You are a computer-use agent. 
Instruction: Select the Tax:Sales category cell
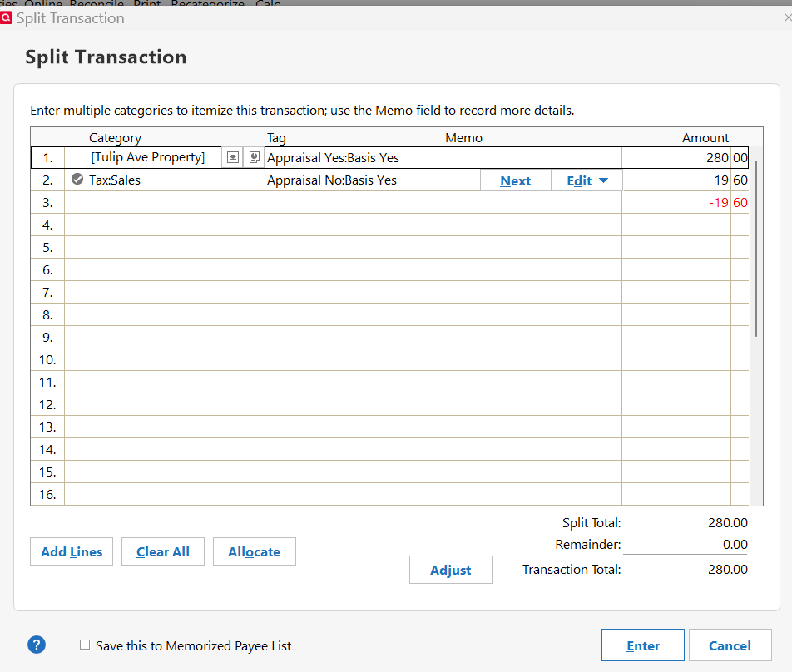pos(176,180)
